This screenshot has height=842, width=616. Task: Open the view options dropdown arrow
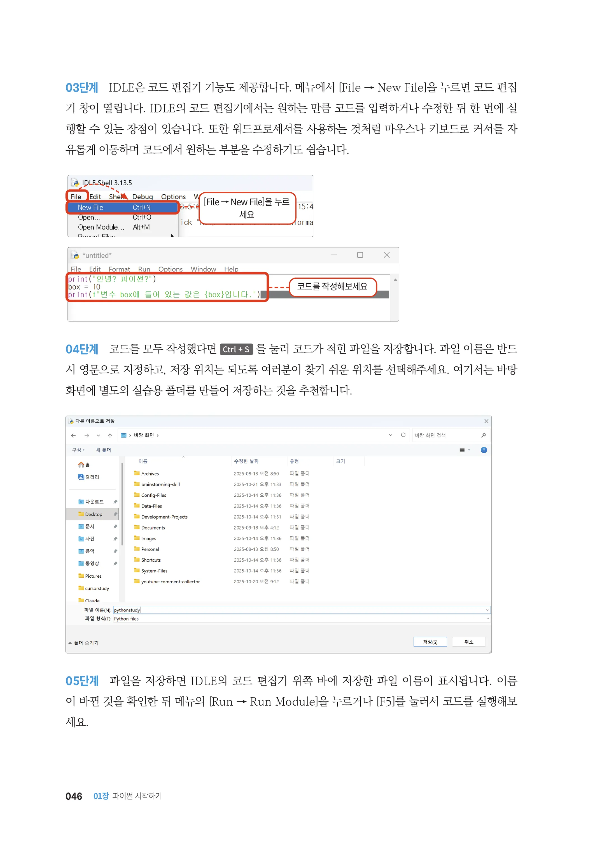[469, 450]
